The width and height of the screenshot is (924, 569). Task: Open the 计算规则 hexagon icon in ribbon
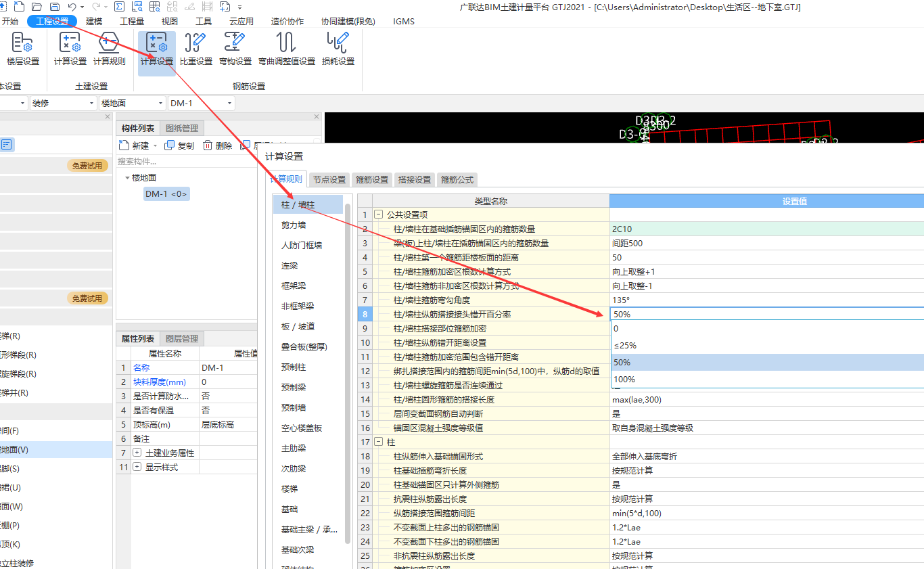coord(109,50)
